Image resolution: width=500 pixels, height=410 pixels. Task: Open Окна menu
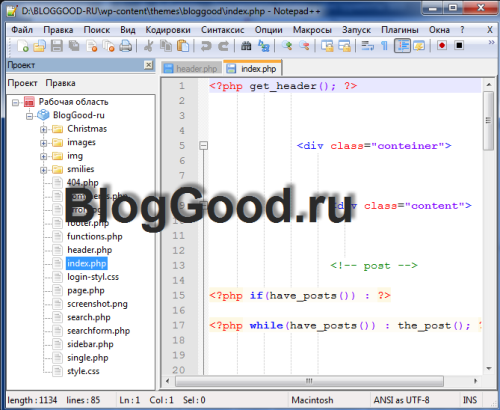(x=439, y=30)
